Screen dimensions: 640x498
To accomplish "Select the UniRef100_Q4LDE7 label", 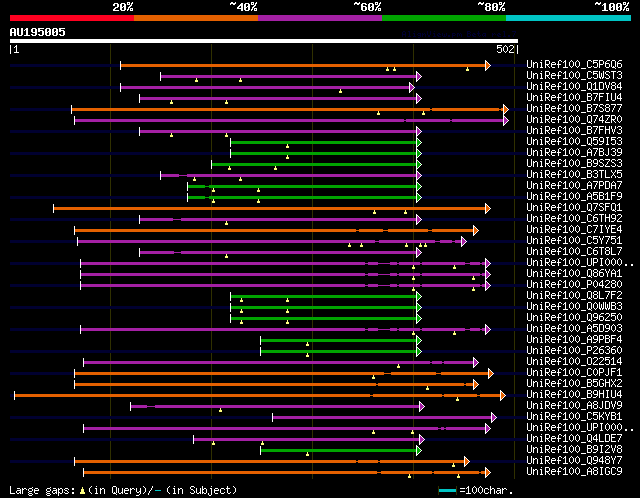I will point(574,439).
